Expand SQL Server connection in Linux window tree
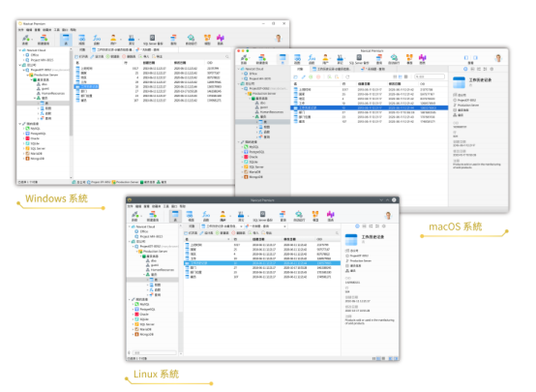Screen dimensions: 536x392 pyautogui.click(x=133, y=324)
